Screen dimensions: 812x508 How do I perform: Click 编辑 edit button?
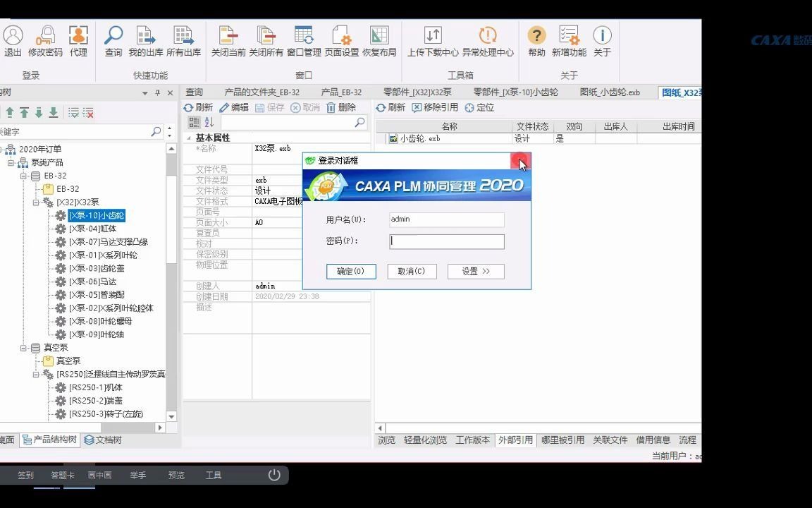(x=233, y=107)
